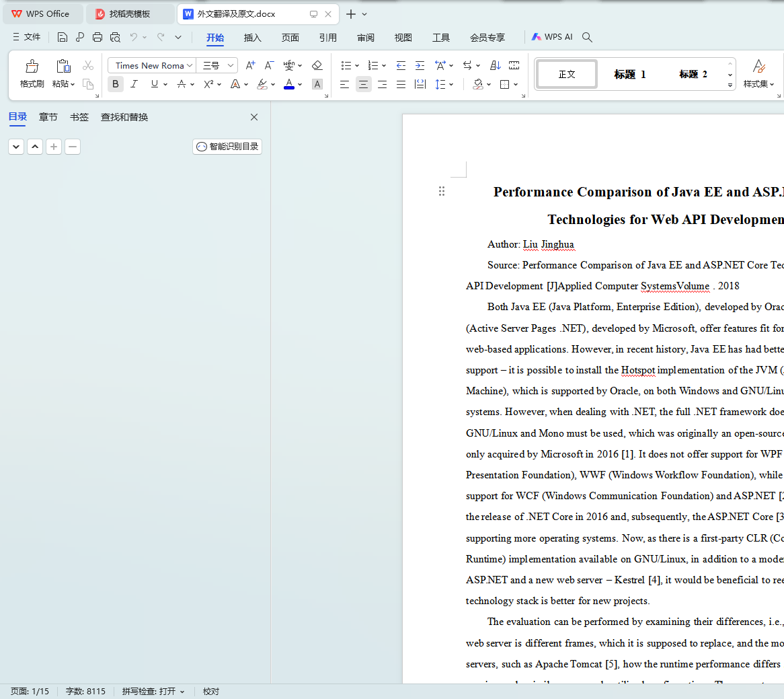Screen dimensions: 784x699
Task: Toggle Underline formatting
Action: click(x=155, y=84)
